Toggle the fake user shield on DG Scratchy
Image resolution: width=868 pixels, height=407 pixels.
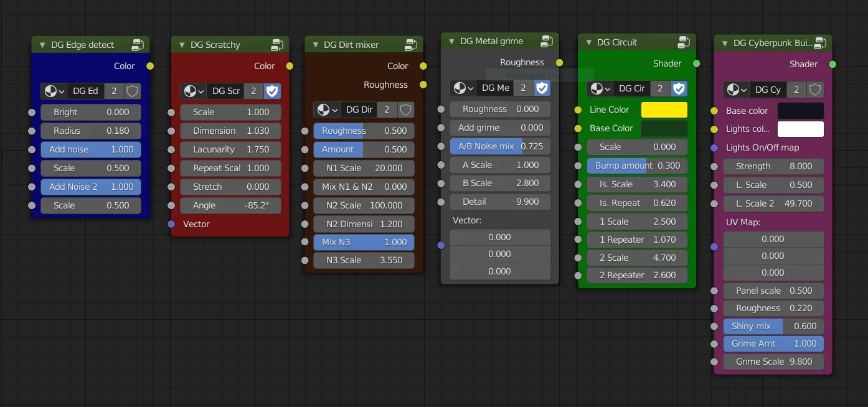pyautogui.click(x=272, y=90)
